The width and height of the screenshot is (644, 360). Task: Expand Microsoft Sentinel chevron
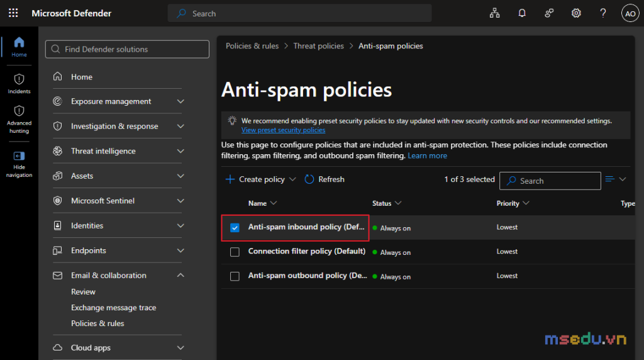tap(180, 201)
